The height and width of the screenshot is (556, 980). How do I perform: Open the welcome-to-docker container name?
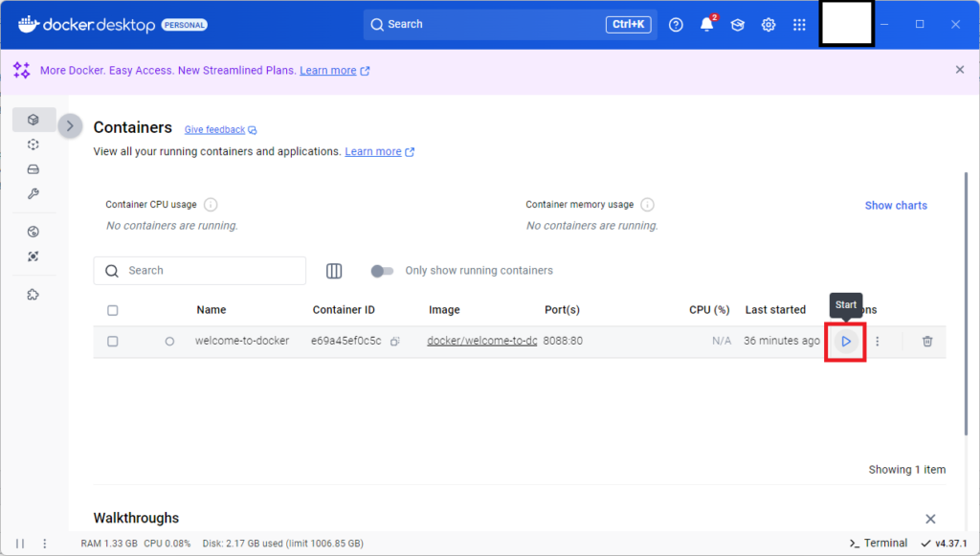pyautogui.click(x=242, y=341)
